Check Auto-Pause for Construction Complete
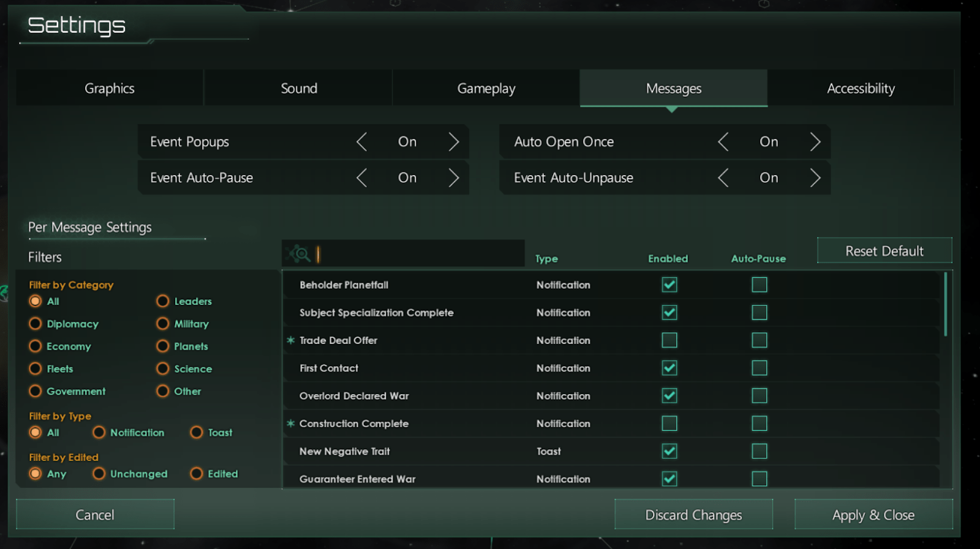Viewport: 980px width, 549px height. [x=759, y=424]
